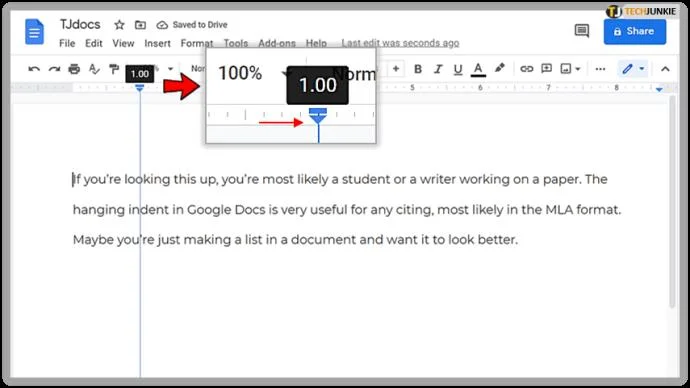Image resolution: width=690 pixels, height=388 pixels.
Task: Click the Share button
Action: [x=635, y=31]
